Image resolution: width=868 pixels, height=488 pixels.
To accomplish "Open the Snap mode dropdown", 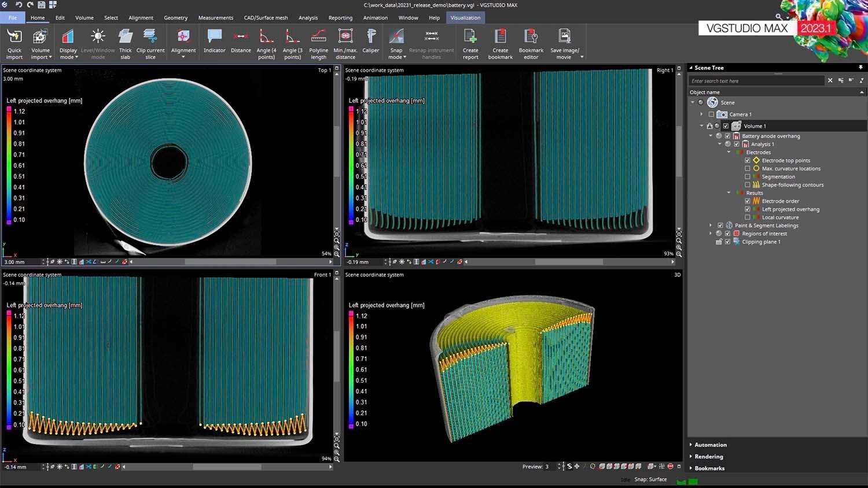I will click(x=396, y=44).
